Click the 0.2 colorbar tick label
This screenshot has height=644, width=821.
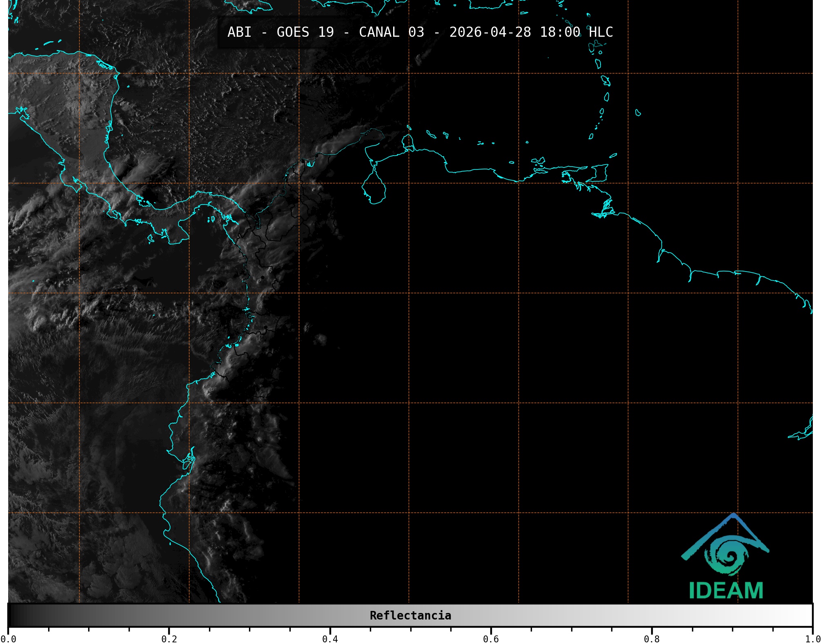[x=169, y=639]
